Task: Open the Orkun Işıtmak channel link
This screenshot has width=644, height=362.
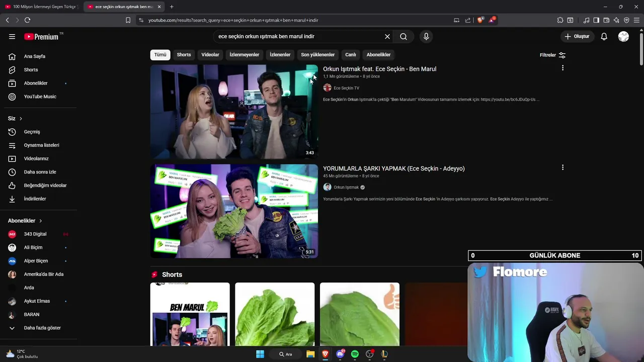Action: 346,188
